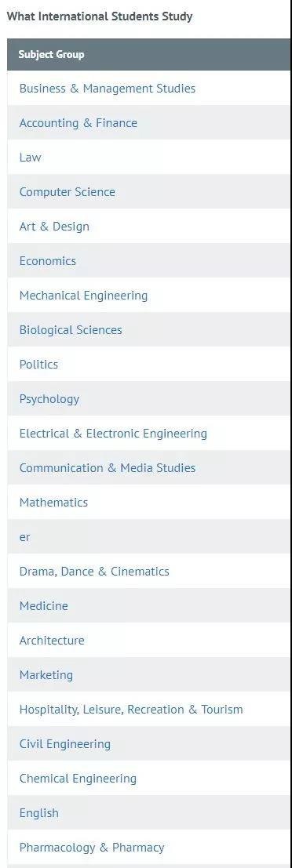Select the Marketing subject
The width and height of the screenshot is (292, 868).
point(46,675)
